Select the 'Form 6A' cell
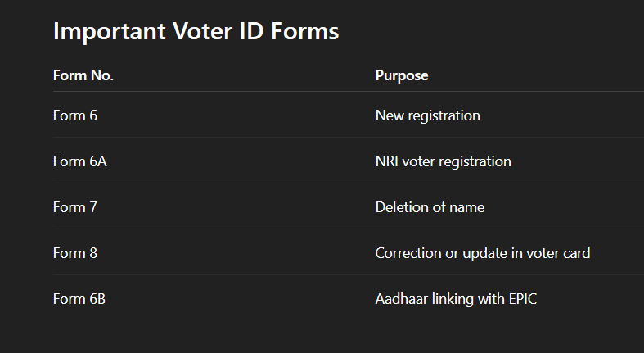 click(x=80, y=161)
